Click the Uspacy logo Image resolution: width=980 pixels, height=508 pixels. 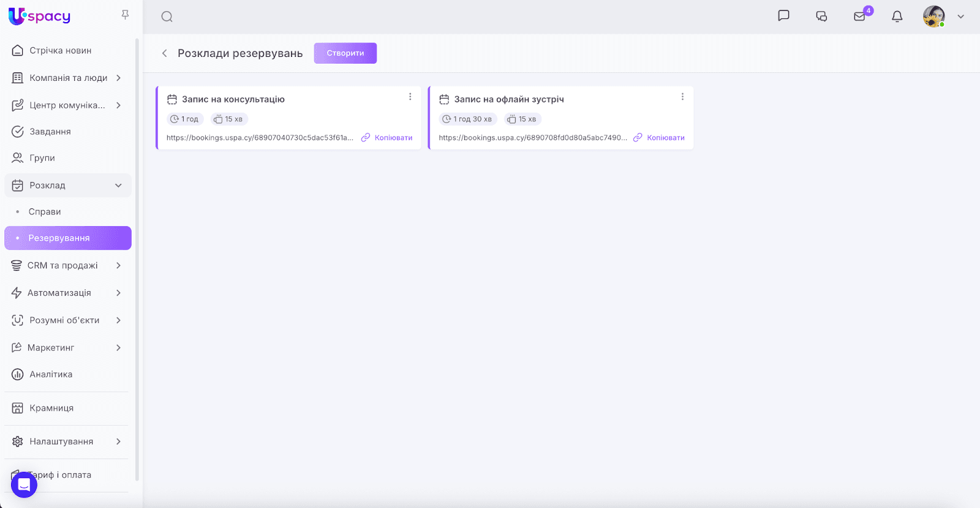39,17
